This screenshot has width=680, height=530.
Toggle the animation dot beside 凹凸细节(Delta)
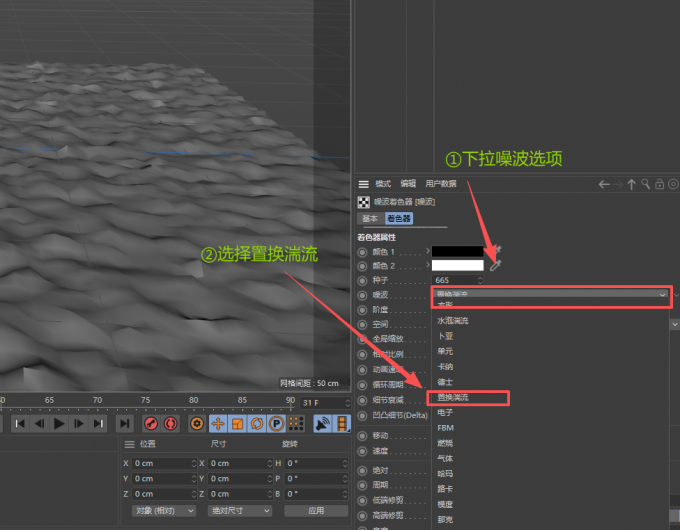coord(362,414)
